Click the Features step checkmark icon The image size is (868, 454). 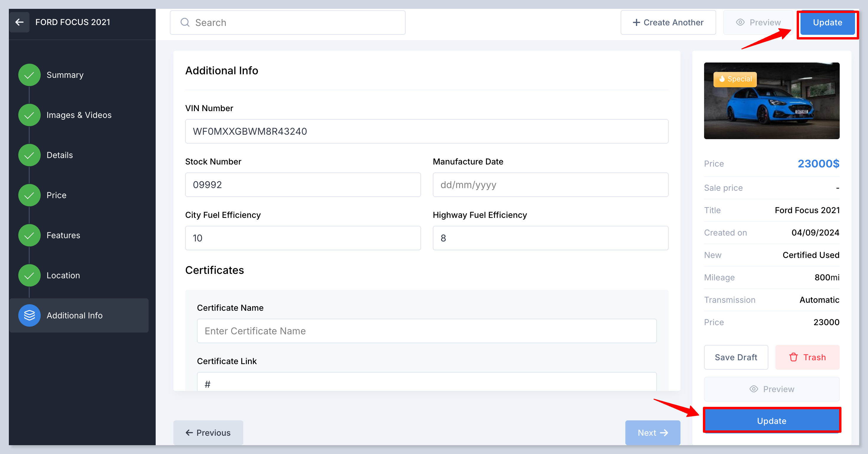[x=29, y=235]
